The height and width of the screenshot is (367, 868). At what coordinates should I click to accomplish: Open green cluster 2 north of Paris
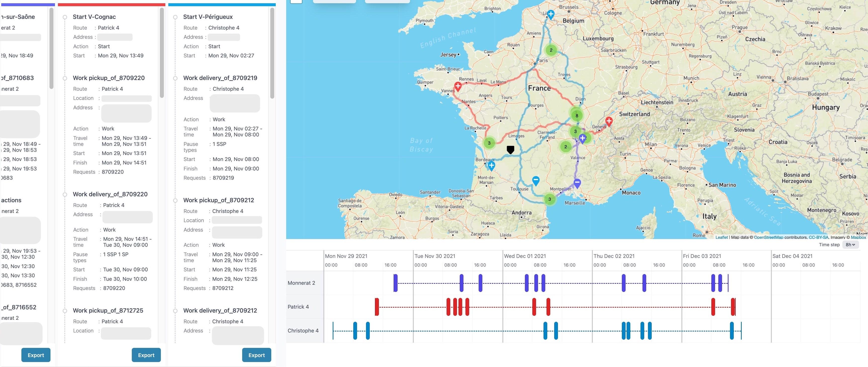(x=551, y=50)
